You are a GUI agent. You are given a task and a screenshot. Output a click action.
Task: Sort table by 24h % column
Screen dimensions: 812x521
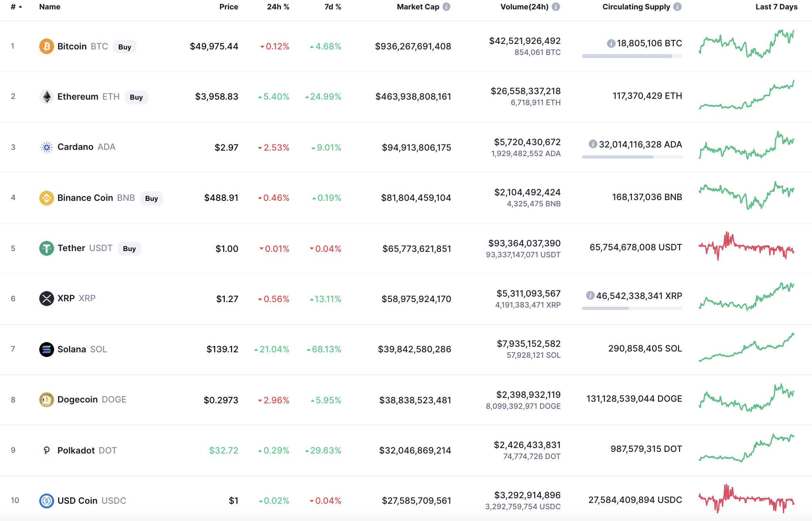[278, 7]
